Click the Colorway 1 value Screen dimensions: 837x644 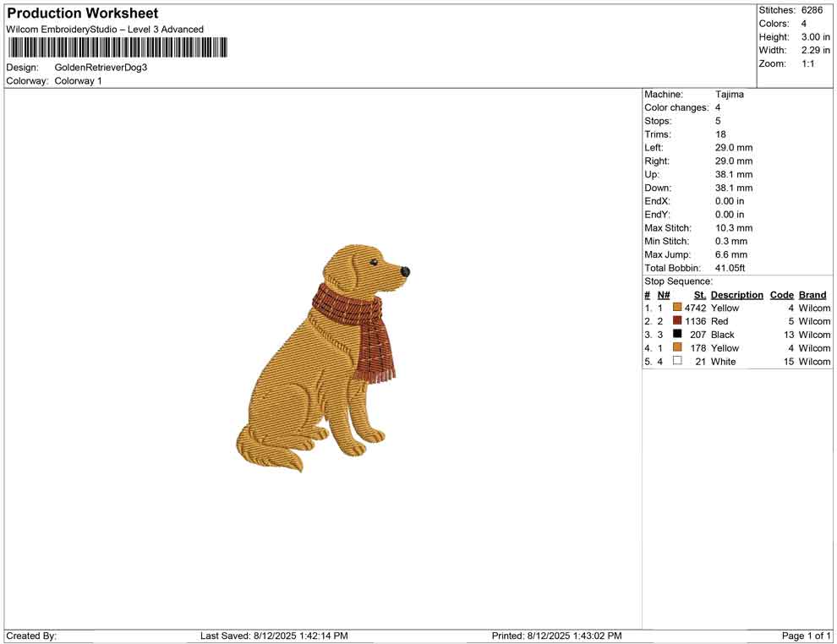[78, 81]
